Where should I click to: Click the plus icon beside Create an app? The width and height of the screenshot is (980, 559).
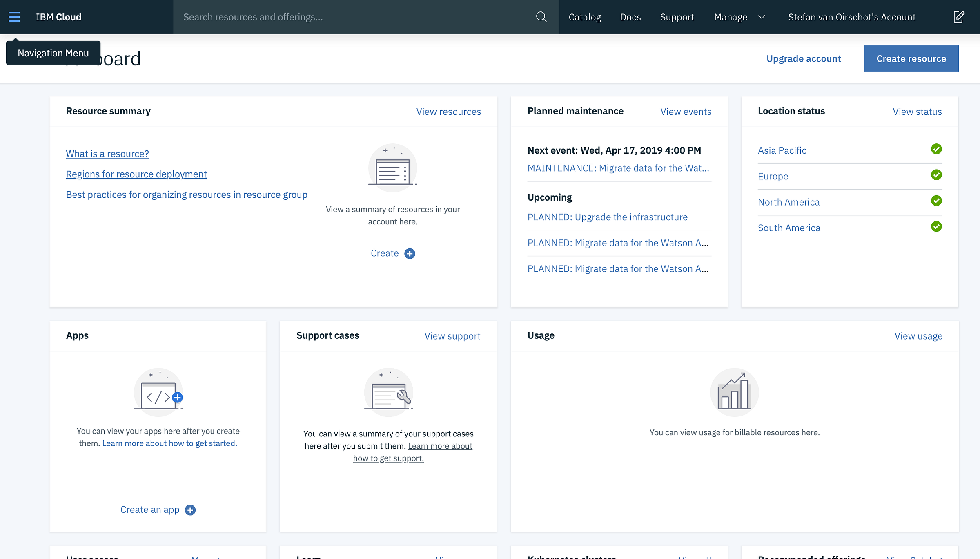[x=190, y=510]
